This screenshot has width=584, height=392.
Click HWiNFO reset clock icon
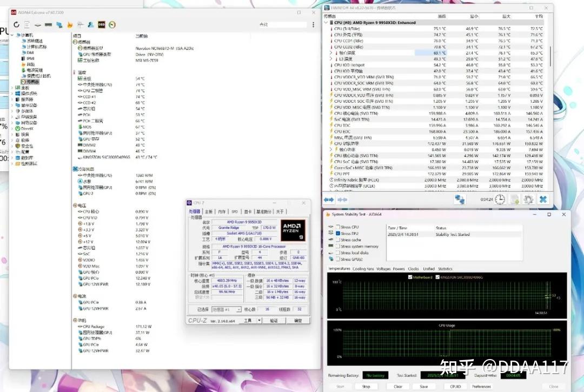click(x=500, y=200)
